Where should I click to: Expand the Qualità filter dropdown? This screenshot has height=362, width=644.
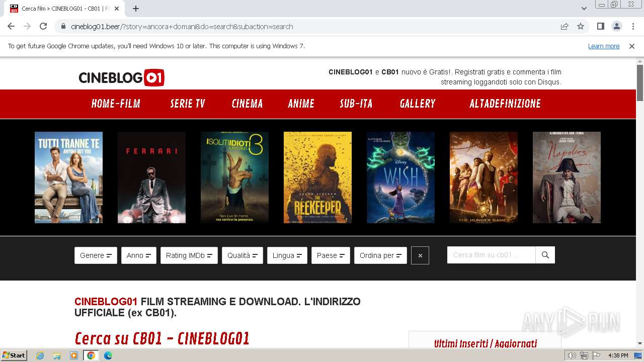[243, 255]
